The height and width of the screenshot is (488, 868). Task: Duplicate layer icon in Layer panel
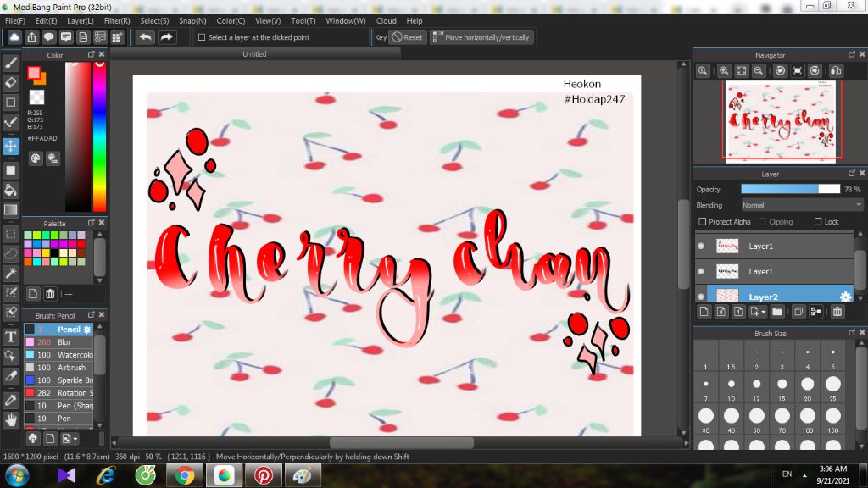798,312
